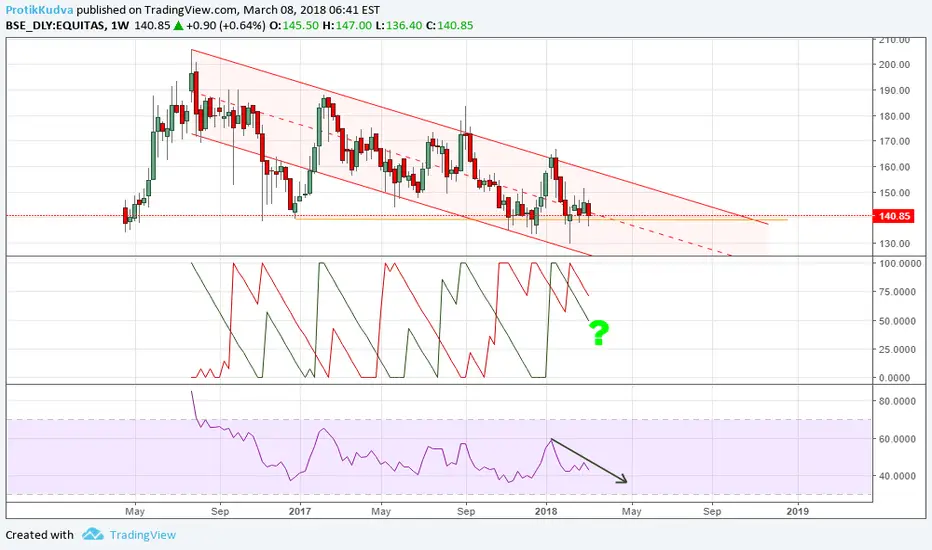The height and width of the screenshot is (550, 932).
Task: Click the 75.0000 indicator axis label
Action: (898, 291)
